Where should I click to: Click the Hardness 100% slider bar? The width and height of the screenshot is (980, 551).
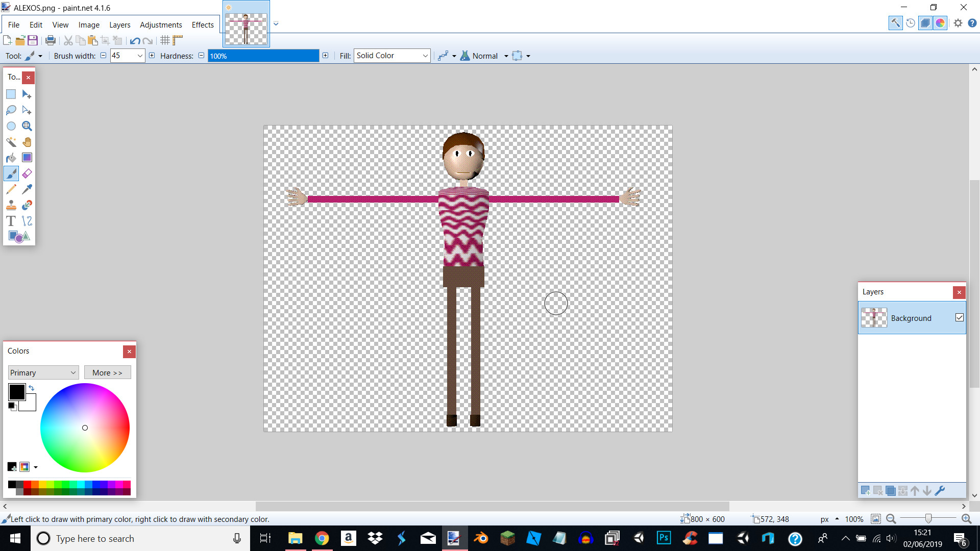pyautogui.click(x=263, y=56)
